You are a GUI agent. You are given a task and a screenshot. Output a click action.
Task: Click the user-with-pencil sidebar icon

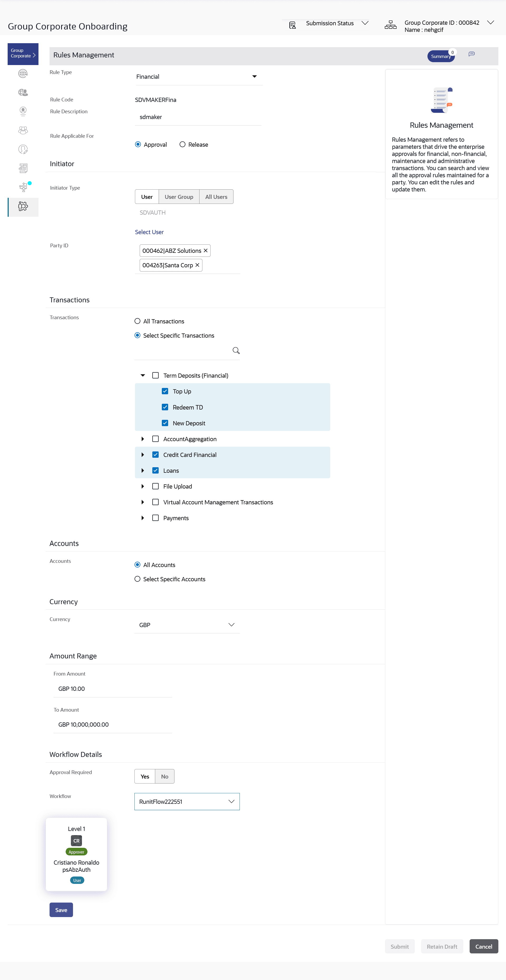[x=23, y=150]
